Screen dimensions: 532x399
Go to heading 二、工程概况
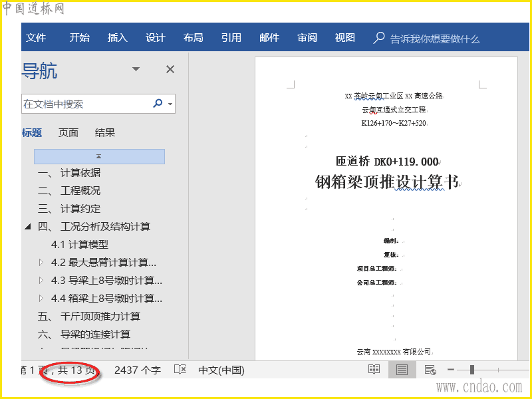click(69, 191)
